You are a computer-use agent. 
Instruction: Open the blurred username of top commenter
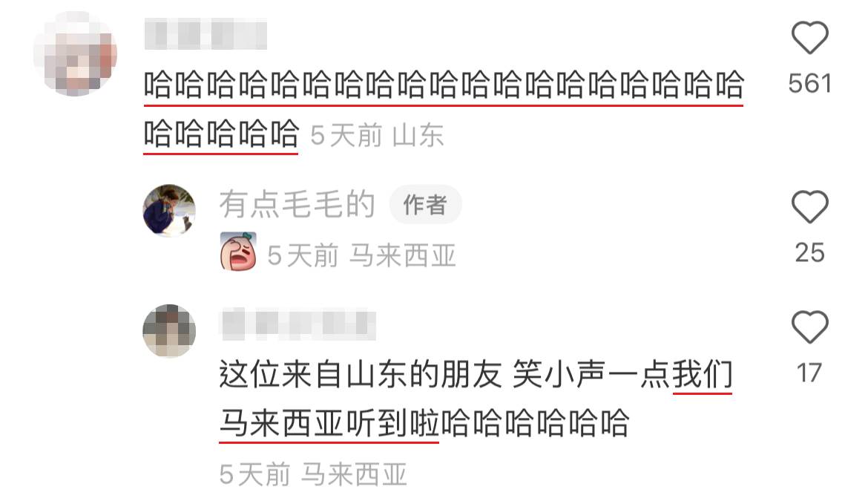(x=206, y=34)
